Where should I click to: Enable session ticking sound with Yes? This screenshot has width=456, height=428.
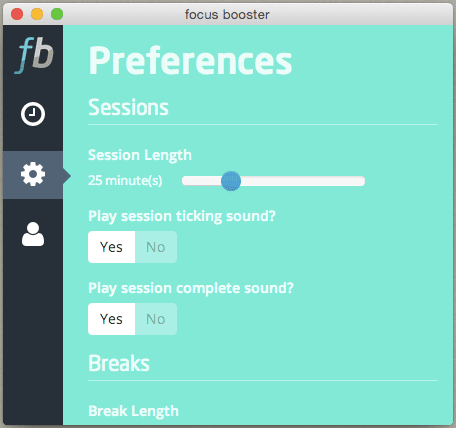(111, 247)
